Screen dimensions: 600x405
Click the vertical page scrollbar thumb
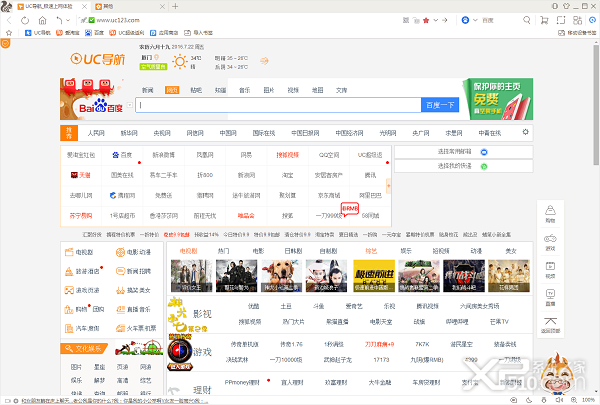[596, 105]
